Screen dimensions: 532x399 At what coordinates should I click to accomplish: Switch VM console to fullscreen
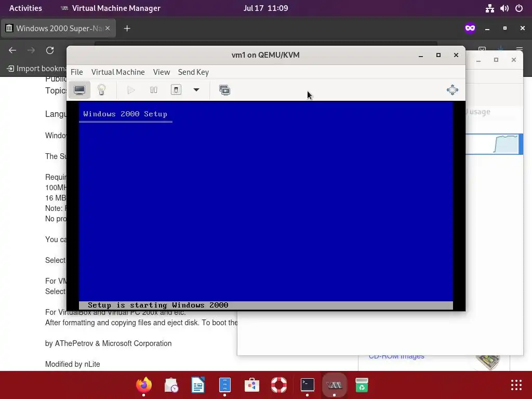point(453,90)
